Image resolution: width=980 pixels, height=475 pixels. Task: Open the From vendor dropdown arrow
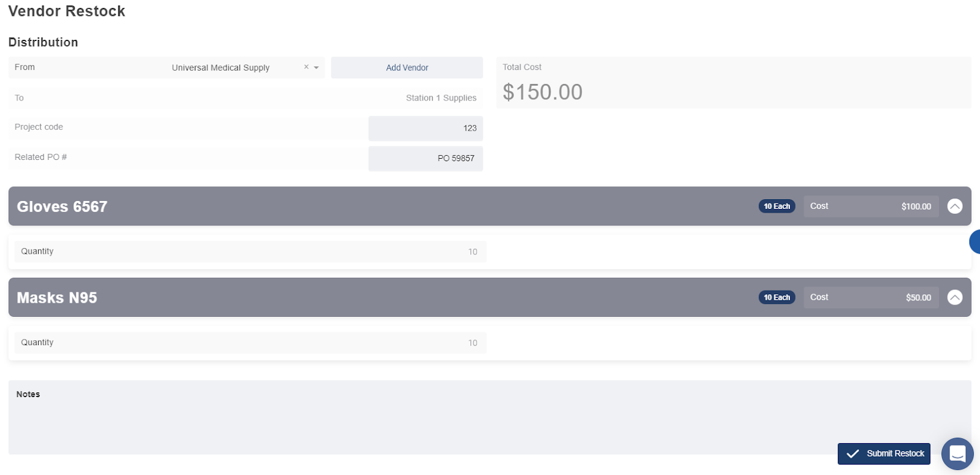pyautogui.click(x=317, y=67)
